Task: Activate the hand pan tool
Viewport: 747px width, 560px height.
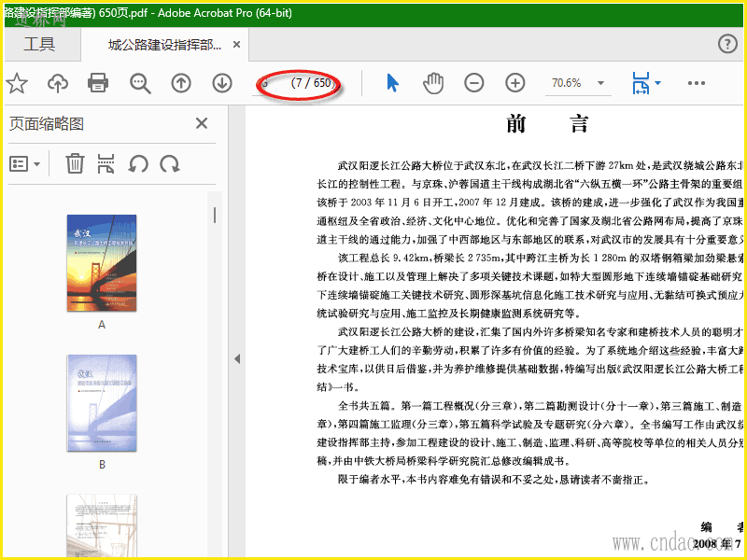Action: tap(433, 83)
